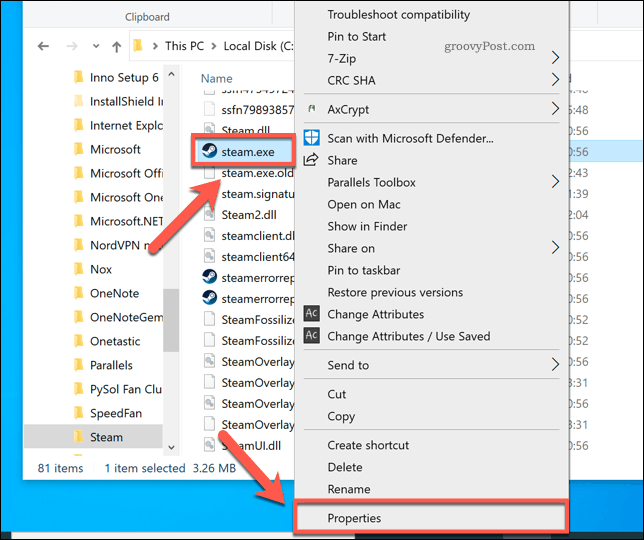This screenshot has width=644, height=540.
Task: Choose Pin to taskbar
Action: click(363, 270)
